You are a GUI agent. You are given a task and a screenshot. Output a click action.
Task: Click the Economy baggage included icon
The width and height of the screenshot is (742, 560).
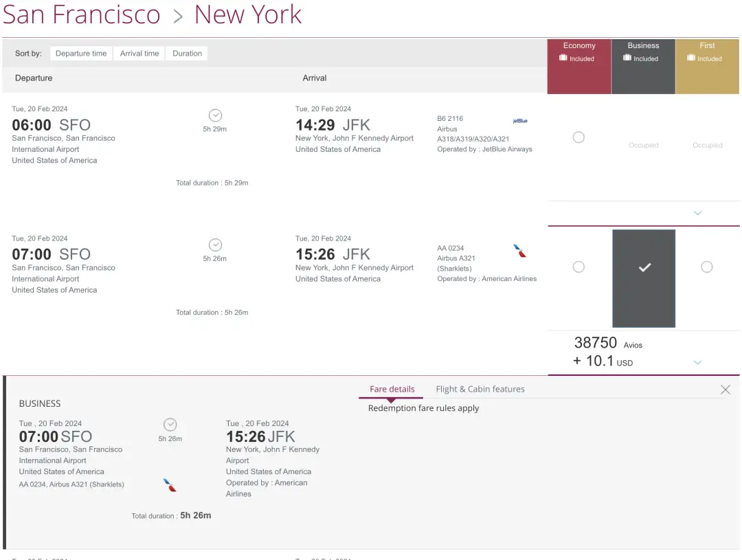tap(563, 58)
